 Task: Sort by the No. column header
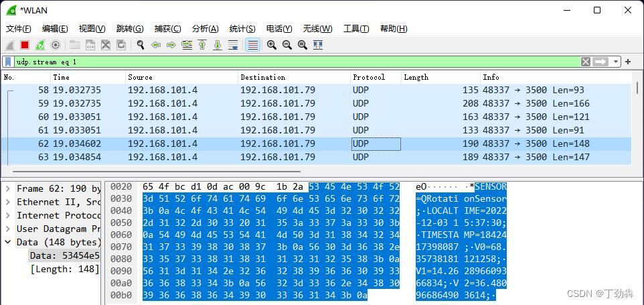26,77
